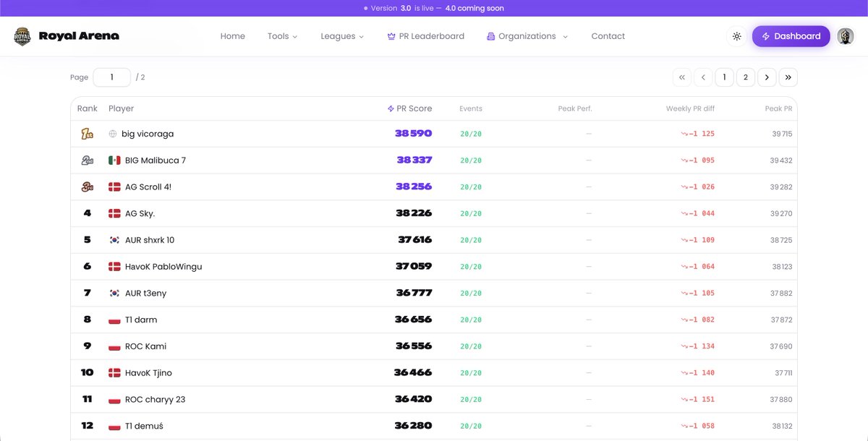Click the Poland flag beside ROC charyy 23
868x441 pixels.
coord(114,399)
